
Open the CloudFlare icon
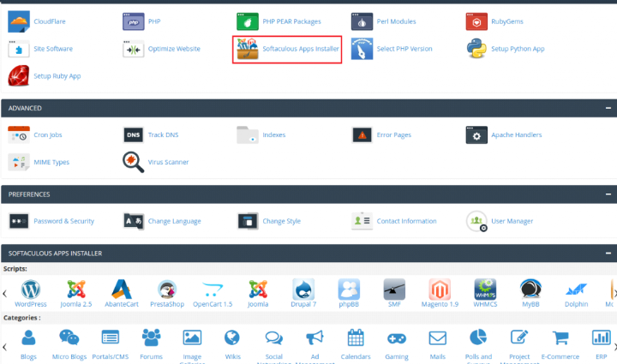tap(19, 21)
